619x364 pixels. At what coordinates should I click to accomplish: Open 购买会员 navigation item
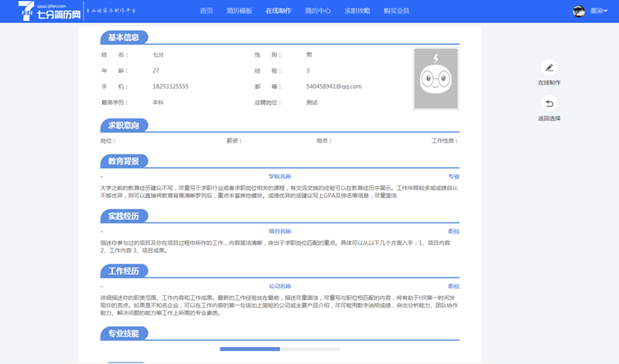(396, 11)
